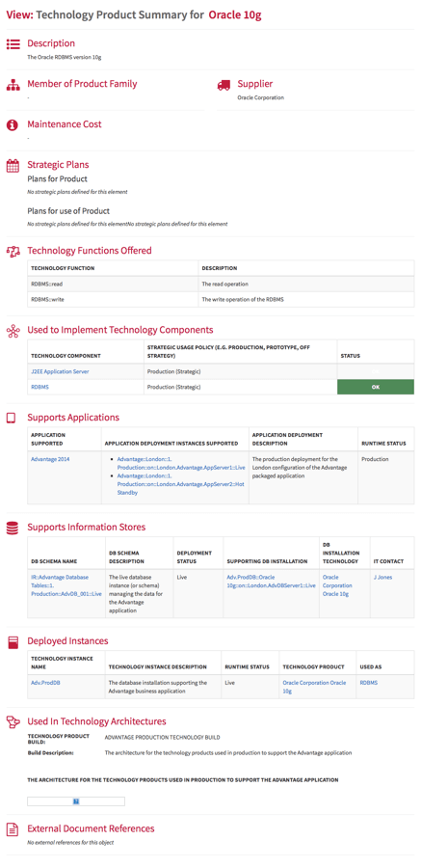Viewport: 421px width, 868px height.
Task: Click the Supports Applications tablet icon
Action: click(12, 418)
